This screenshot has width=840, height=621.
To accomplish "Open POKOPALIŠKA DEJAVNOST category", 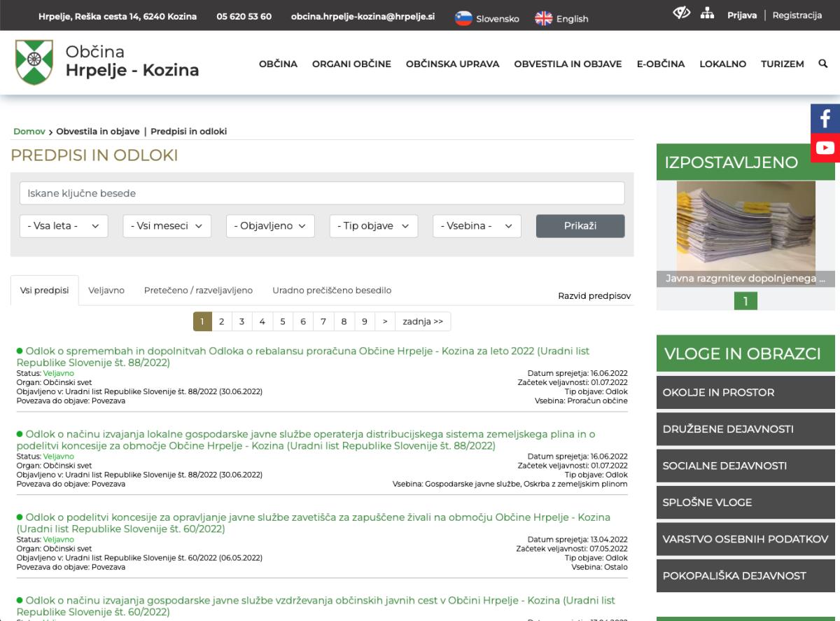I will [746, 576].
